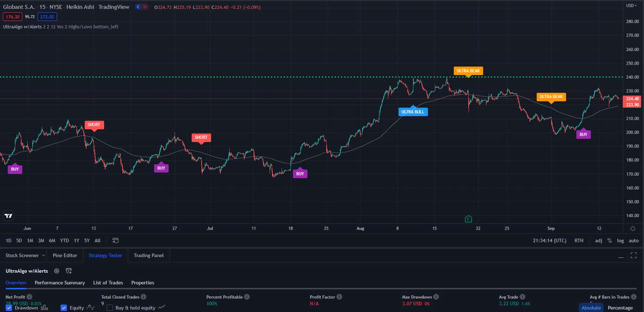Viewport: 644px width, 312px height.
Task: Click the UltraAlgo w/Alerts strategy name in tester
Action: (27, 271)
